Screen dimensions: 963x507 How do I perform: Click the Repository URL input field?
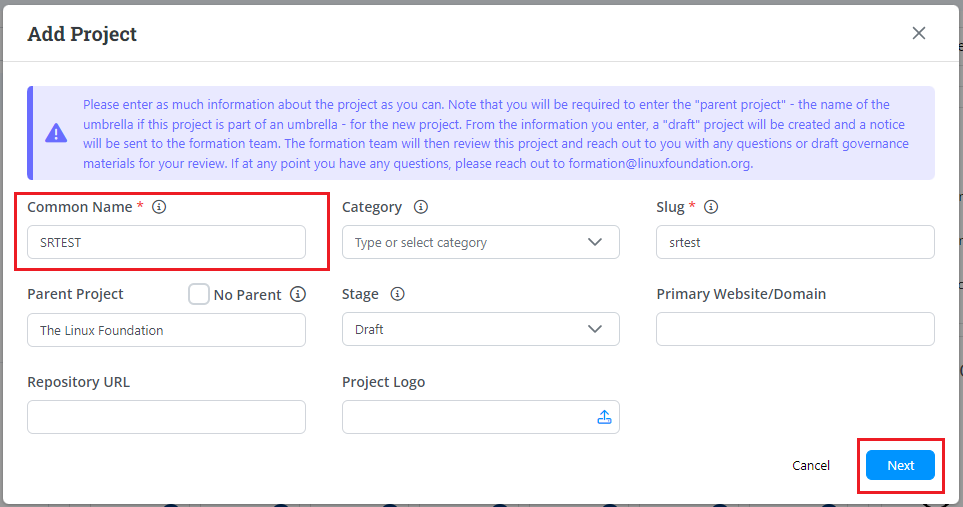166,417
